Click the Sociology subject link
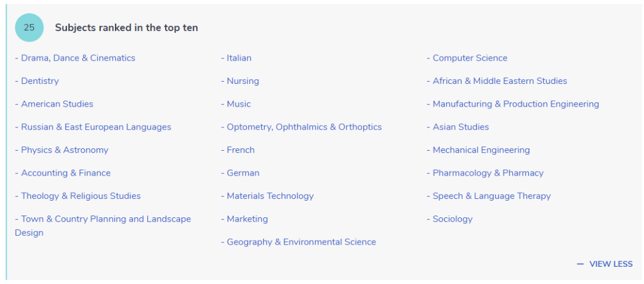The height and width of the screenshot is (284, 644). tap(452, 219)
